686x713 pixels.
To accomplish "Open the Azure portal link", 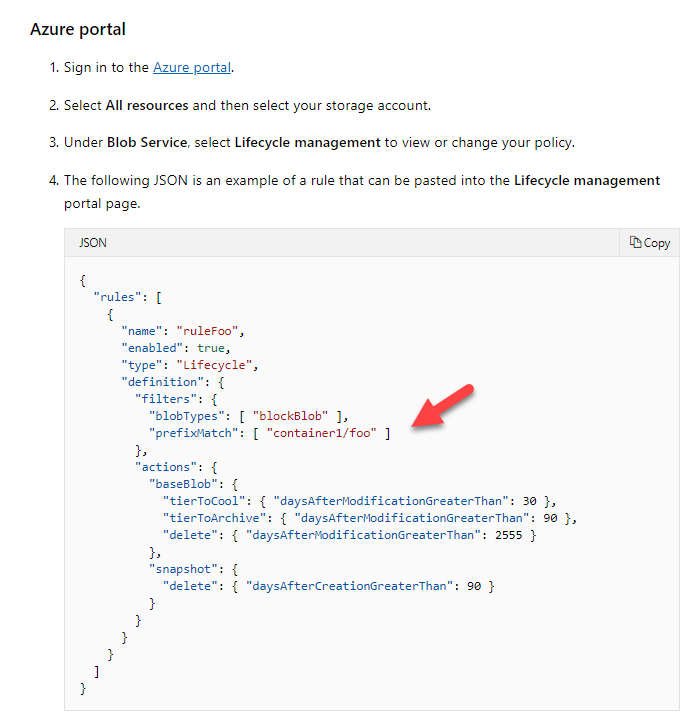I will coord(192,68).
